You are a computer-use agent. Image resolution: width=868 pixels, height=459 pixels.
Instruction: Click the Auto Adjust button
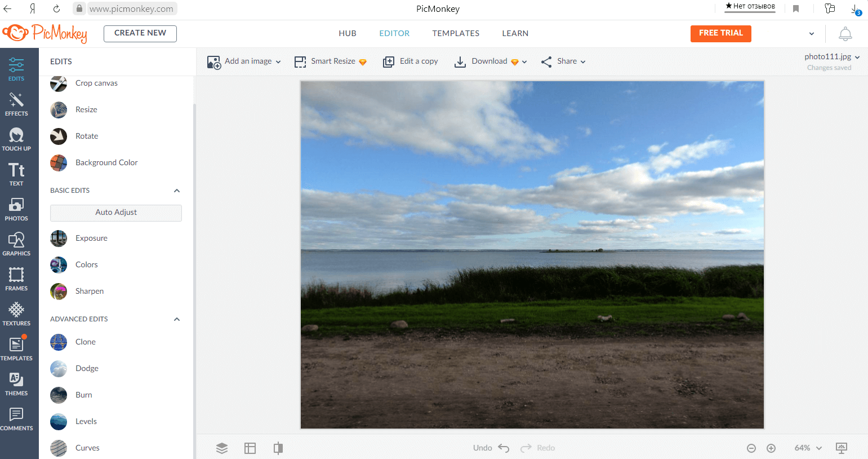coord(116,213)
